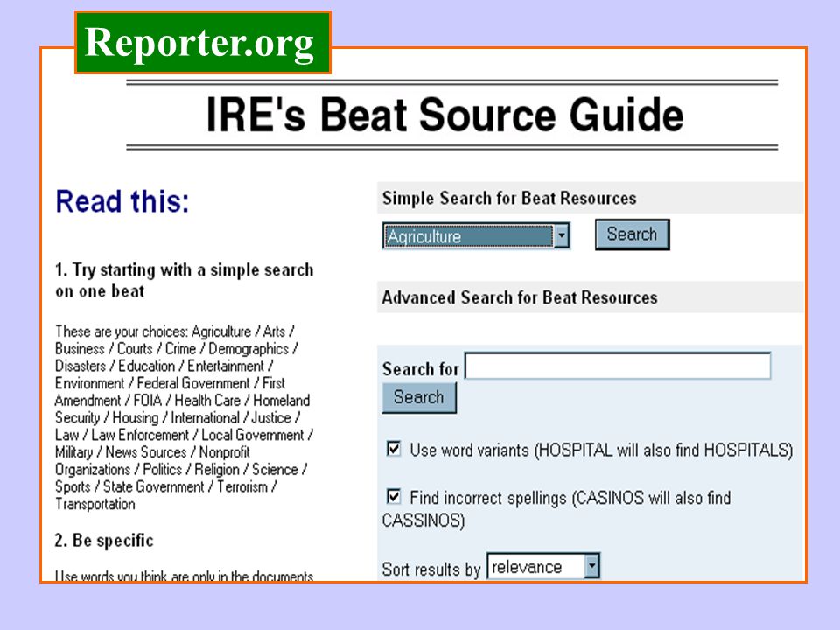Open the Agriculture beat dropdown
Viewport: 840px width, 630px height.
[476, 235]
